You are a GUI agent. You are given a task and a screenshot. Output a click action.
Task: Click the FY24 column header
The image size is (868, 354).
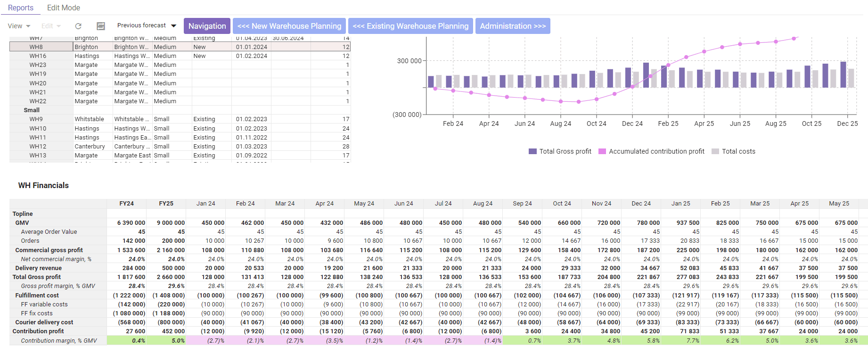point(126,203)
